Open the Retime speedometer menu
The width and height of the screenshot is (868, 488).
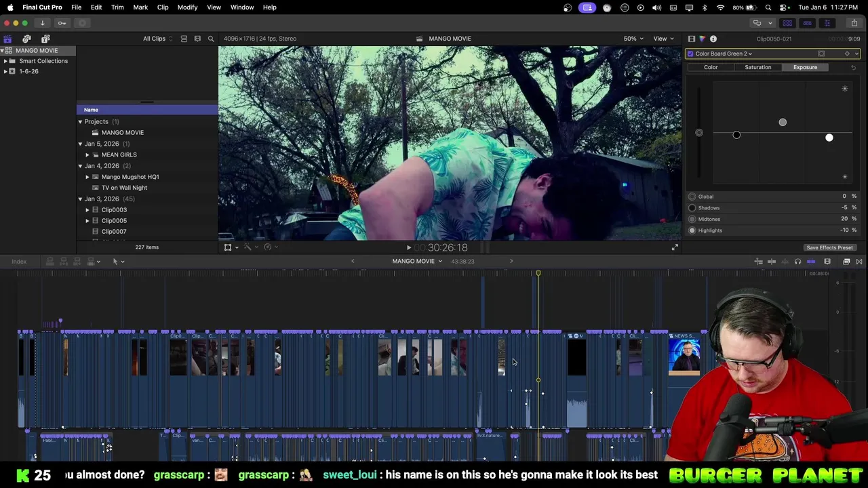(x=270, y=248)
